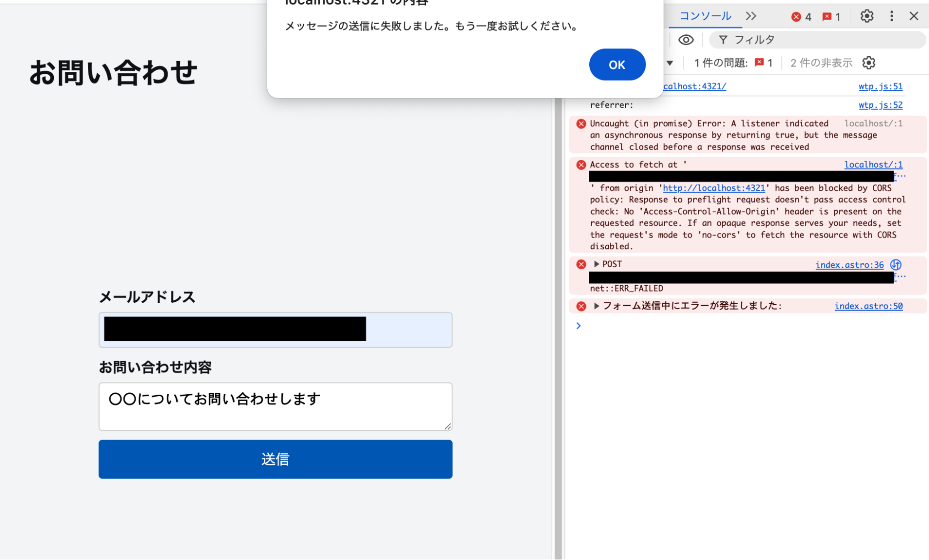Expand the POST error entry triangle
The width and height of the screenshot is (929, 560).
pyautogui.click(x=596, y=264)
